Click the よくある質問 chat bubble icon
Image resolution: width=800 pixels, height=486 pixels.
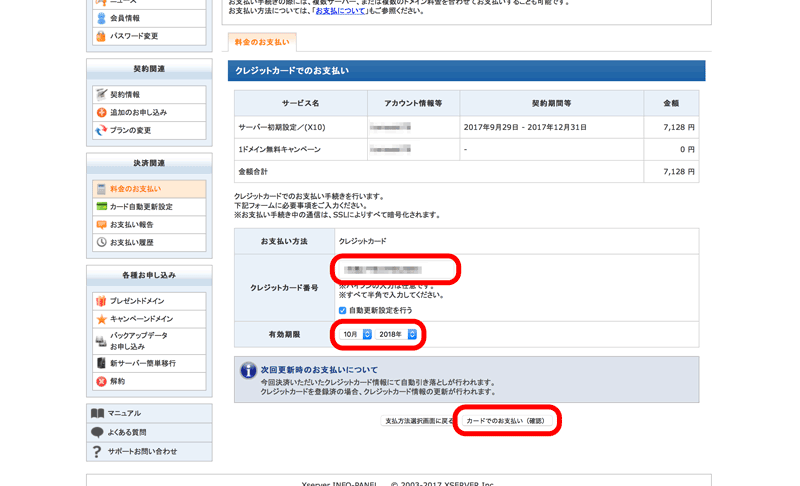[x=97, y=432]
